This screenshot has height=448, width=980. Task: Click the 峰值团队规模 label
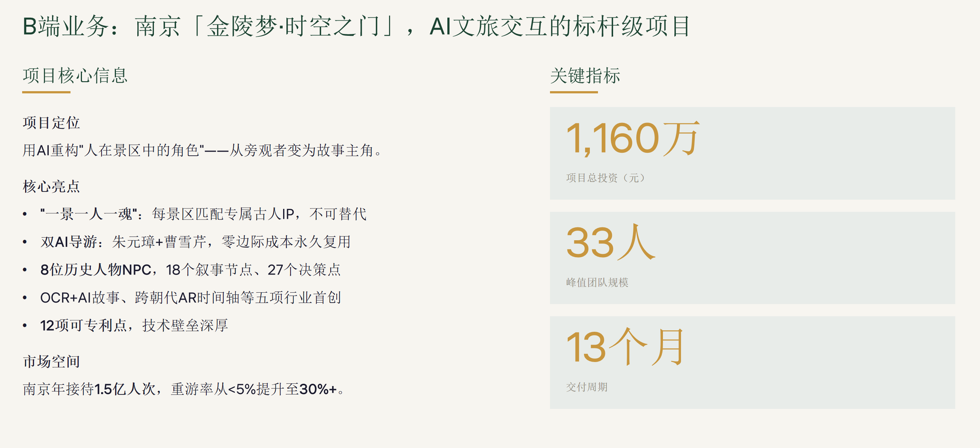pos(597,282)
